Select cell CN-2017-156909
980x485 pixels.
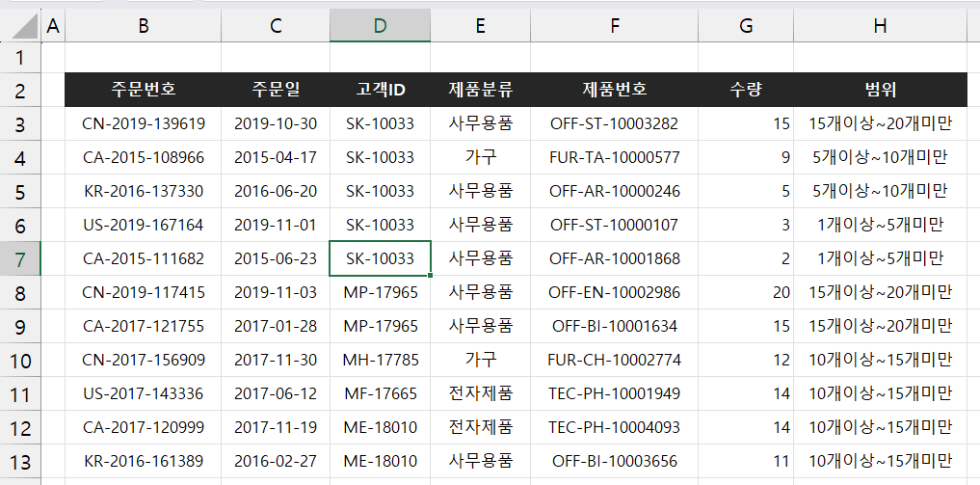(x=144, y=360)
